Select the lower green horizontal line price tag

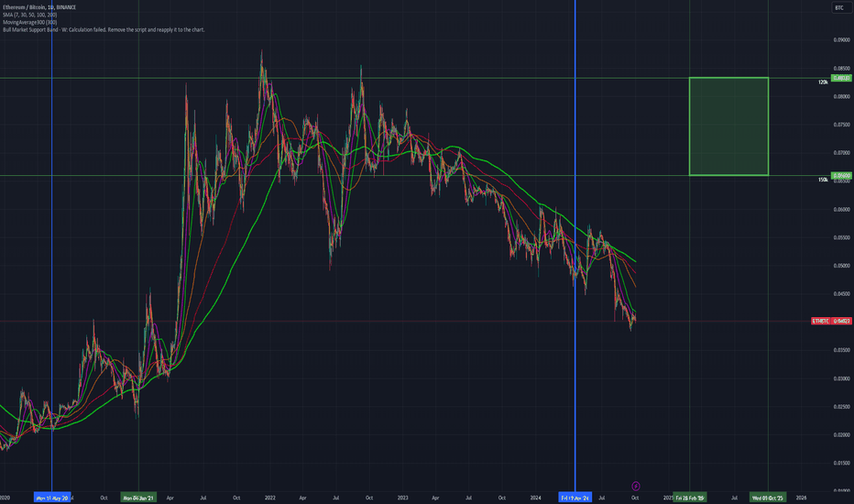click(x=841, y=175)
